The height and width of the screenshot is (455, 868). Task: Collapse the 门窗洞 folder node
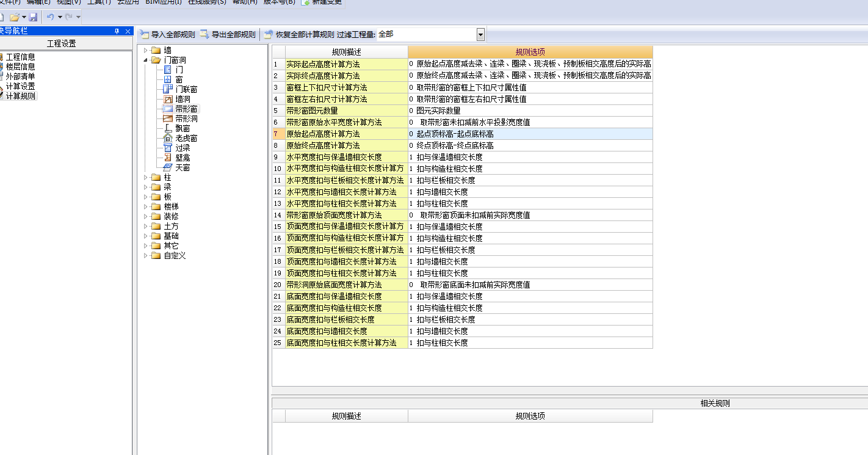tap(145, 60)
